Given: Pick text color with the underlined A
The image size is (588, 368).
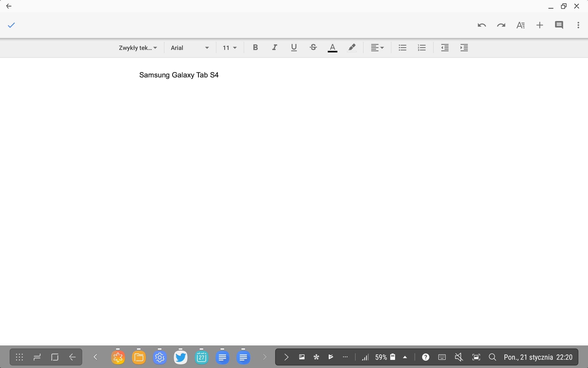Looking at the screenshot, I should tap(332, 48).
